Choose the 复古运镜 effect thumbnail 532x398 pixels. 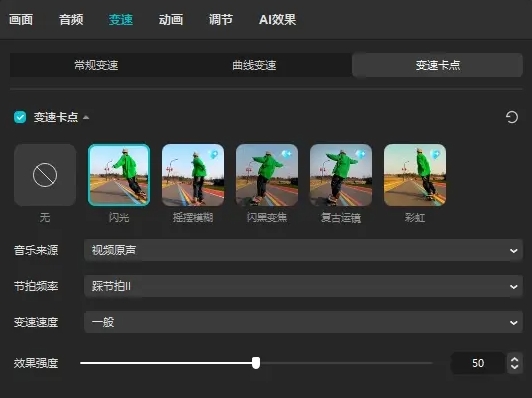[341, 175]
